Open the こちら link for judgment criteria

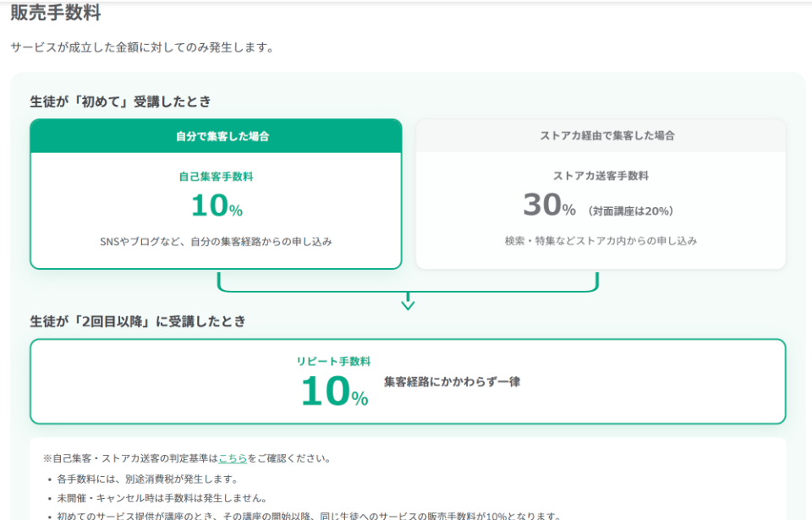(x=233, y=458)
